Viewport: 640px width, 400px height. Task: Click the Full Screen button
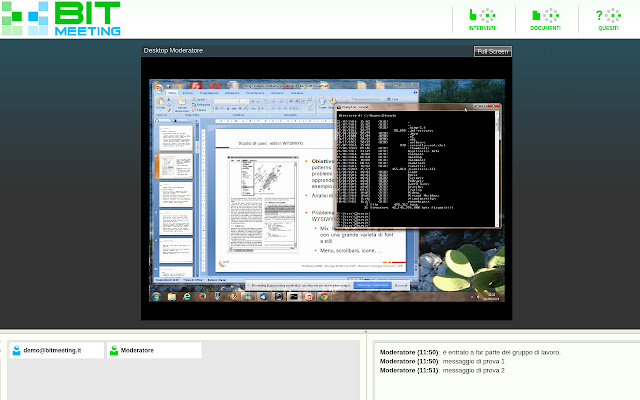click(493, 51)
